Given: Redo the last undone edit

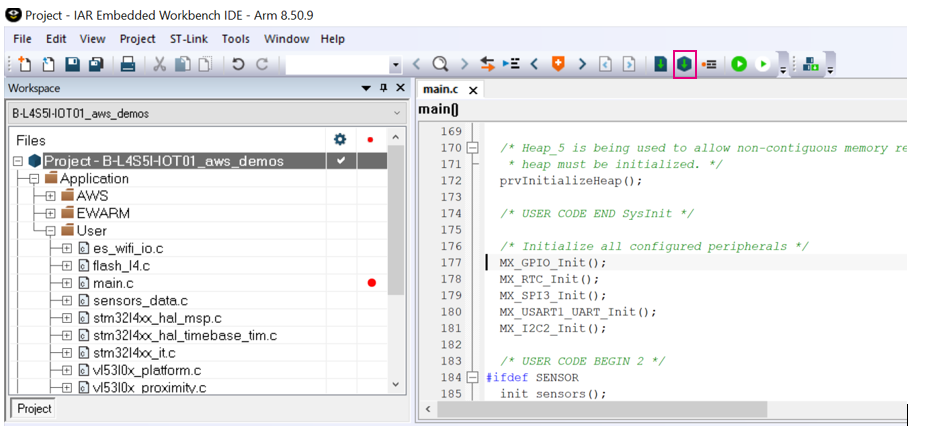Looking at the screenshot, I should [x=262, y=64].
